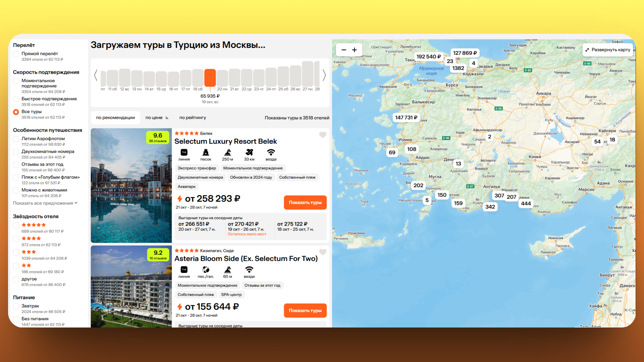
Task: Click sort arrows icon next to 'по цене'
Action: [x=167, y=118]
